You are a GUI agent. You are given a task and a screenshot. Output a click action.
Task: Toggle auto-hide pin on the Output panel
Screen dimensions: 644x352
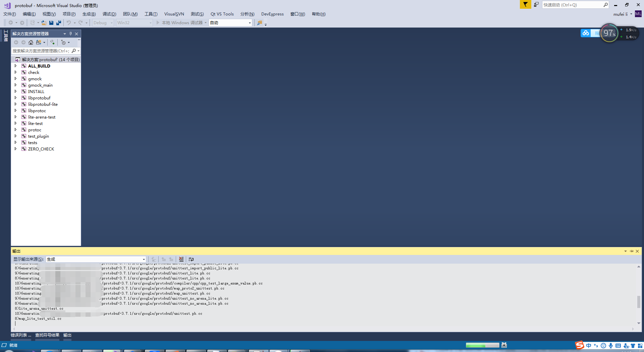coord(632,251)
